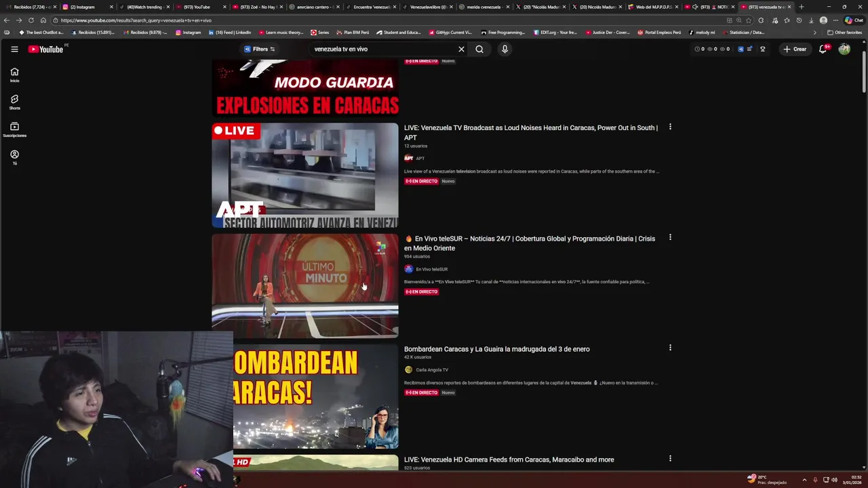Open the En Vivo teleSUR channel link
This screenshot has height=488, width=868.
tap(431, 269)
